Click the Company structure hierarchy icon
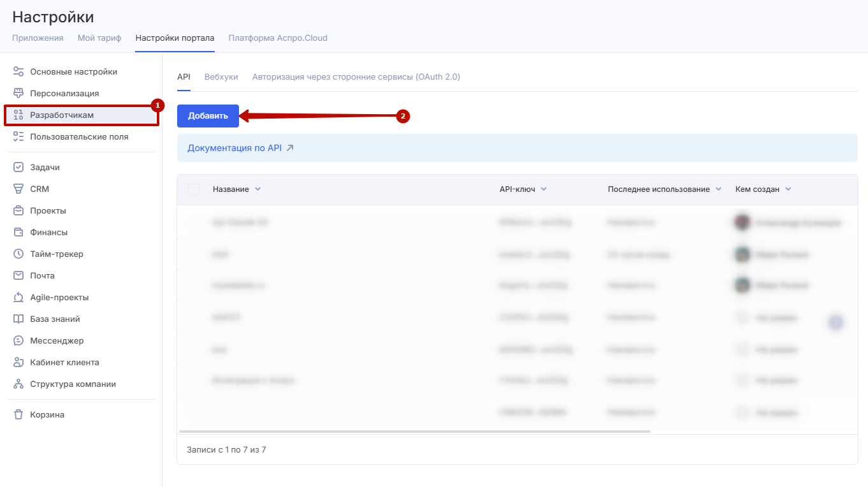The height and width of the screenshot is (487, 868). point(18,384)
